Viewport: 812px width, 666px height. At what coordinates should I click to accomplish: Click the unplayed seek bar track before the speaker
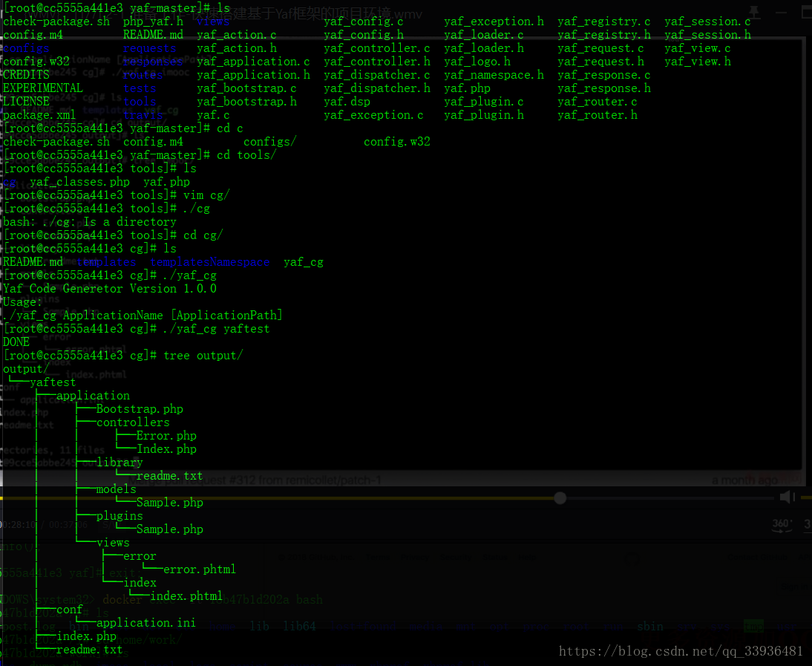click(671, 498)
